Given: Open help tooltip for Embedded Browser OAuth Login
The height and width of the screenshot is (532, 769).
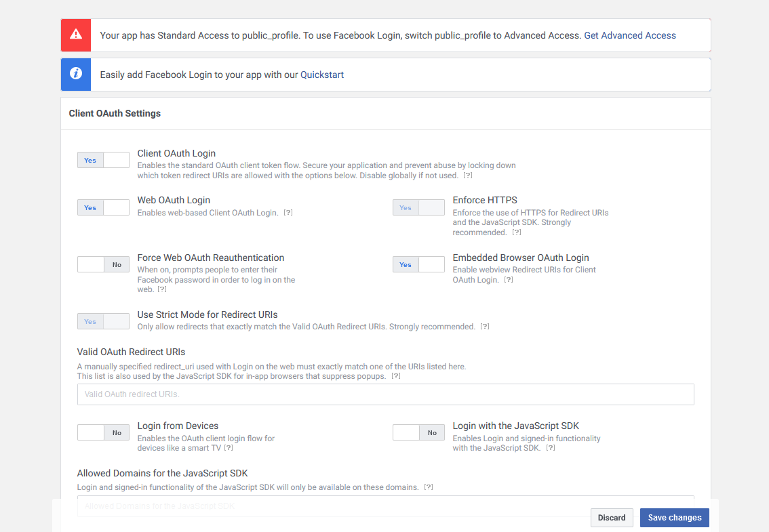Looking at the screenshot, I should point(509,279).
